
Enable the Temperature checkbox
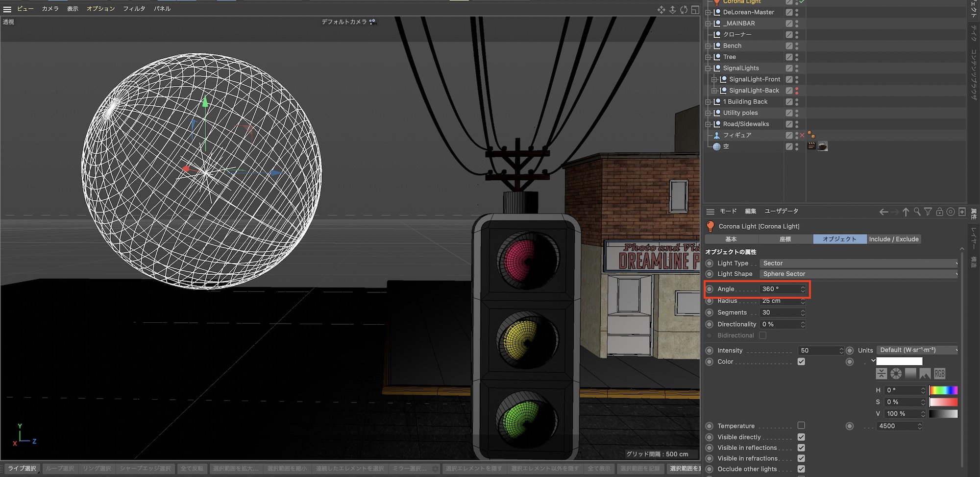point(801,426)
